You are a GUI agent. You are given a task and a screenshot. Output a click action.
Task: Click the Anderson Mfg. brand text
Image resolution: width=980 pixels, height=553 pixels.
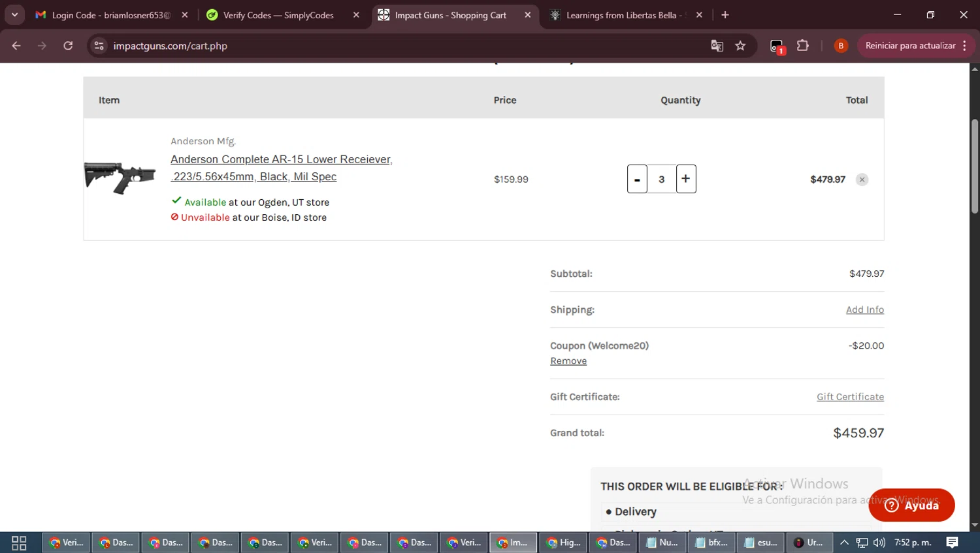203,141
